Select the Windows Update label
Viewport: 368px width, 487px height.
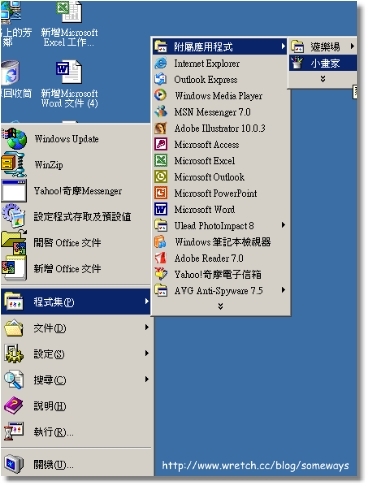(x=67, y=139)
